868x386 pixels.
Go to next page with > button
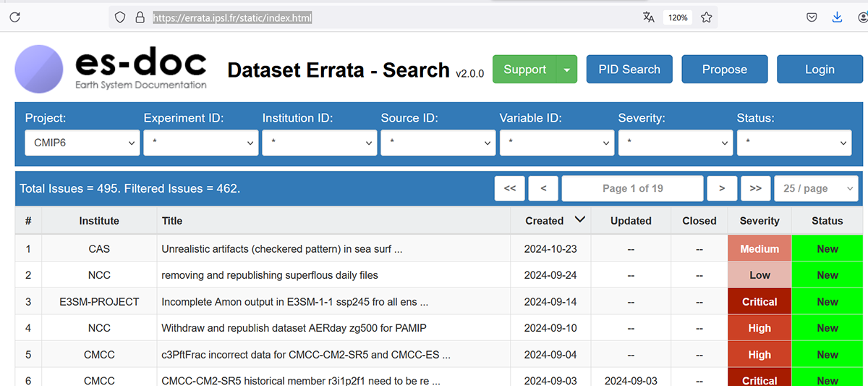click(722, 188)
